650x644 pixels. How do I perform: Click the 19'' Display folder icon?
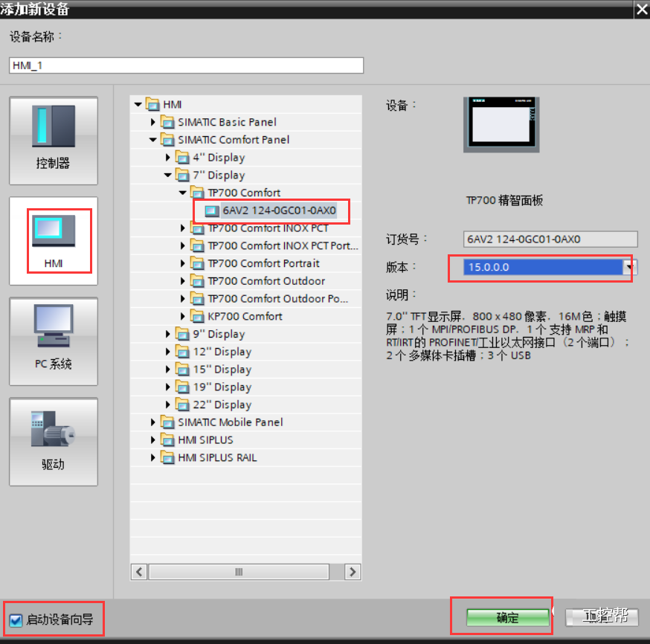coord(182,387)
